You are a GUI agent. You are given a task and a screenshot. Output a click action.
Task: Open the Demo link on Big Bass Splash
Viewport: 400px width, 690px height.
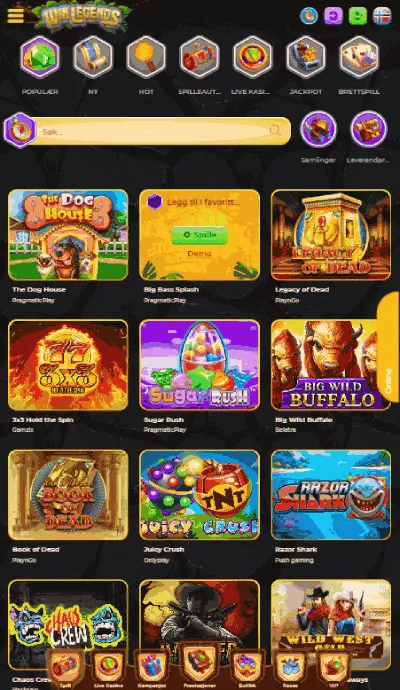coord(199,253)
